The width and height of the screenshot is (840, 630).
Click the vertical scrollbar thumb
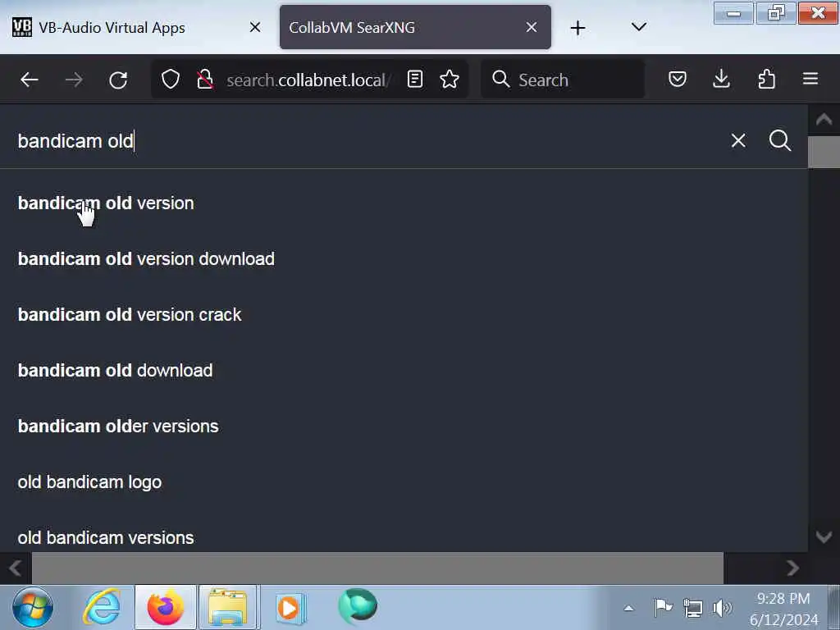(x=824, y=152)
